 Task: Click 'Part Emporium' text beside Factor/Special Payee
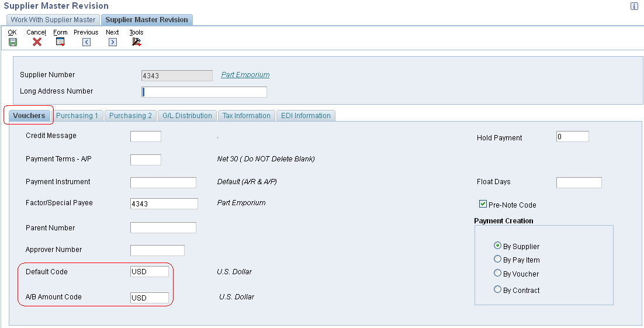click(241, 203)
